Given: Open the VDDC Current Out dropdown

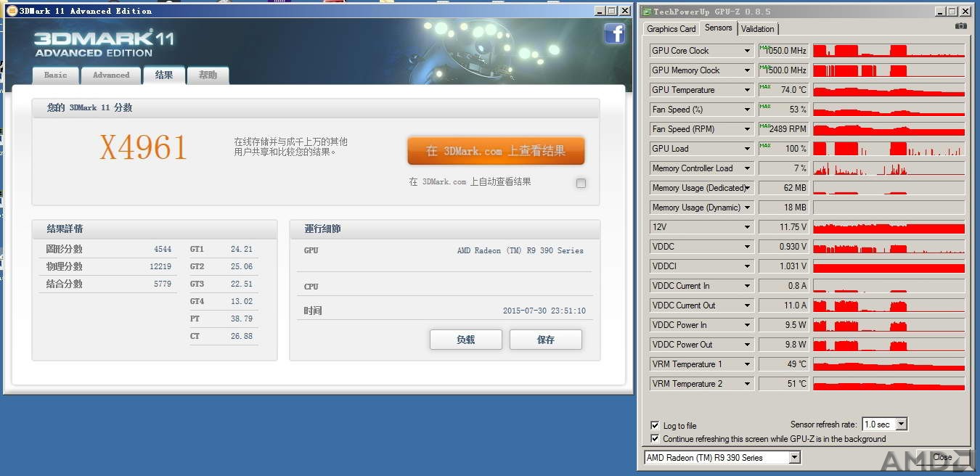Looking at the screenshot, I should [x=747, y=305].
